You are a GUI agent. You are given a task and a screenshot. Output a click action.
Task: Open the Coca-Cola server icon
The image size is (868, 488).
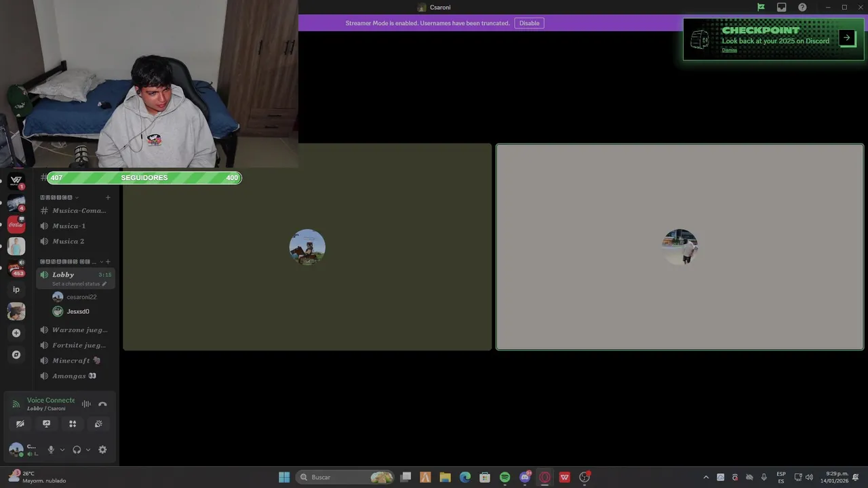click(16, 224)
